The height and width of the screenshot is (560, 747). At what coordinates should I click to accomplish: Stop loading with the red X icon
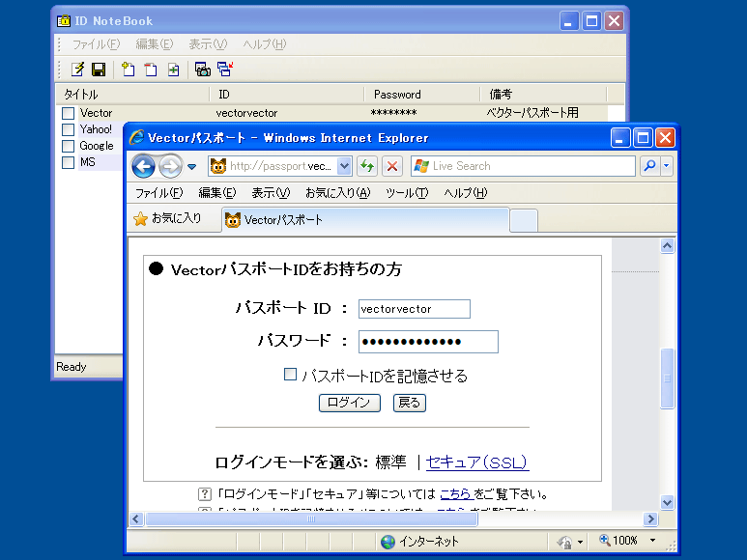point(392,166)
